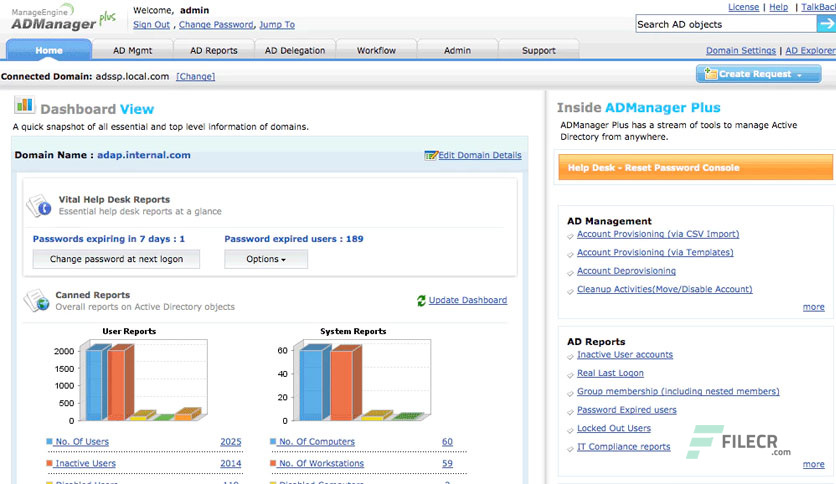Select the Workflow tab
This screenshot has height=484, width=836.
click(376, 50)
